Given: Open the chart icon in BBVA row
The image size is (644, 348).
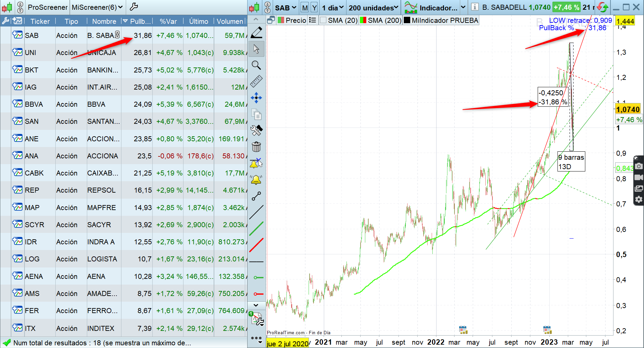Looking at the screenshot, I should click(17, 104).
